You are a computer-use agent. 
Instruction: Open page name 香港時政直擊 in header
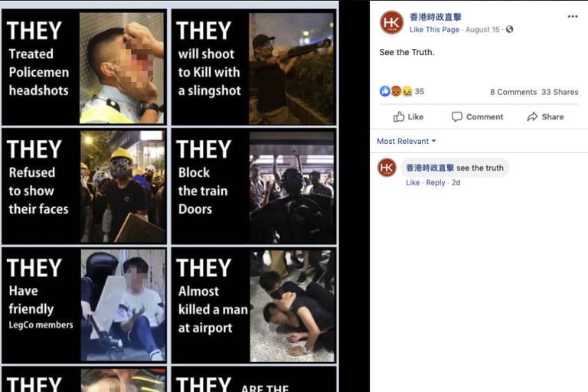coord(436,17)
